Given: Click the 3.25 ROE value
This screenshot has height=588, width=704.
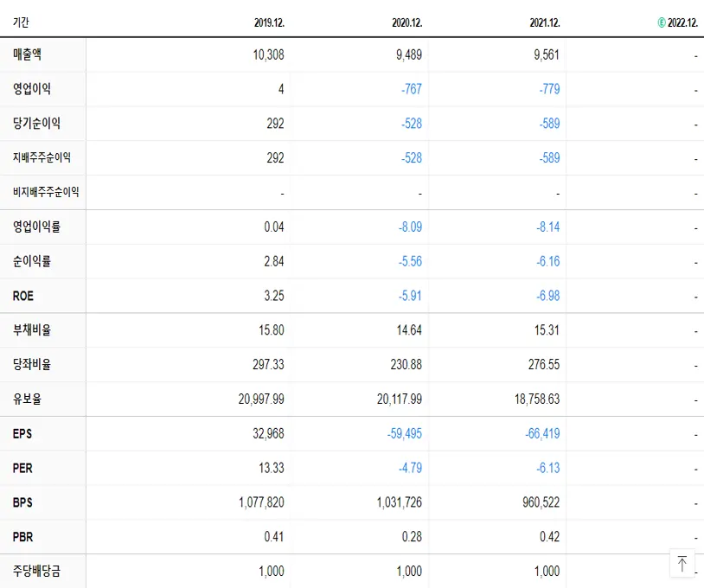Looking at the screenshot, I should (274, 296).
